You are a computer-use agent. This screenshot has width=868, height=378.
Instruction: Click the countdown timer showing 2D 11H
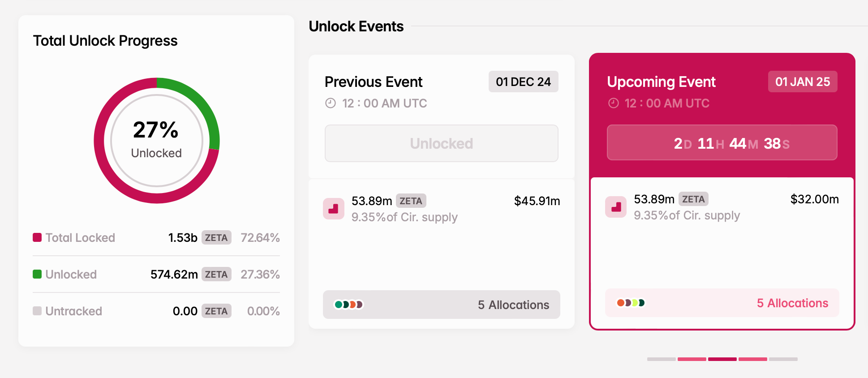tap(722, 143)
